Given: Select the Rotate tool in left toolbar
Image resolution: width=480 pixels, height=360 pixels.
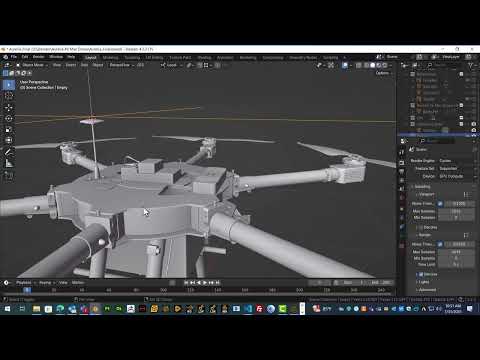Looking at the screenshot, I should [9, 118].
